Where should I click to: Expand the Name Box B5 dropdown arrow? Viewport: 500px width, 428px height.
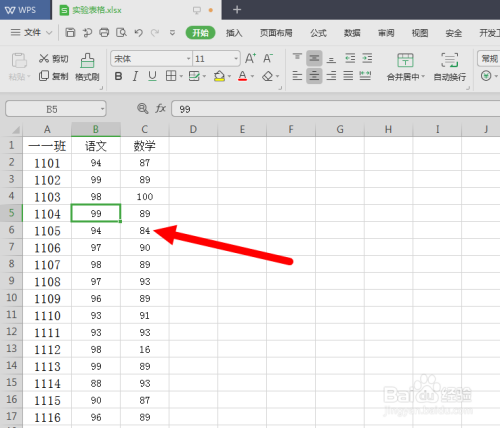(102, 109)
